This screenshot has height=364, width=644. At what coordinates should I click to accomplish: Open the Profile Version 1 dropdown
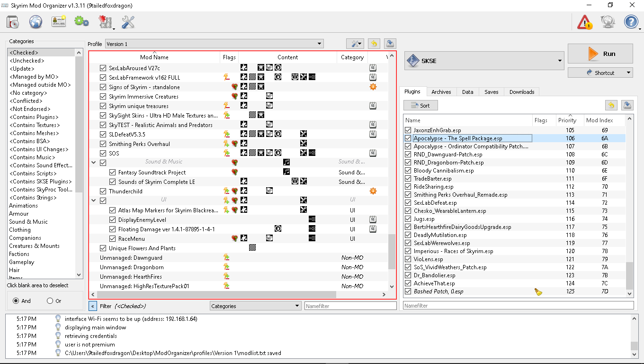point(215,44)
